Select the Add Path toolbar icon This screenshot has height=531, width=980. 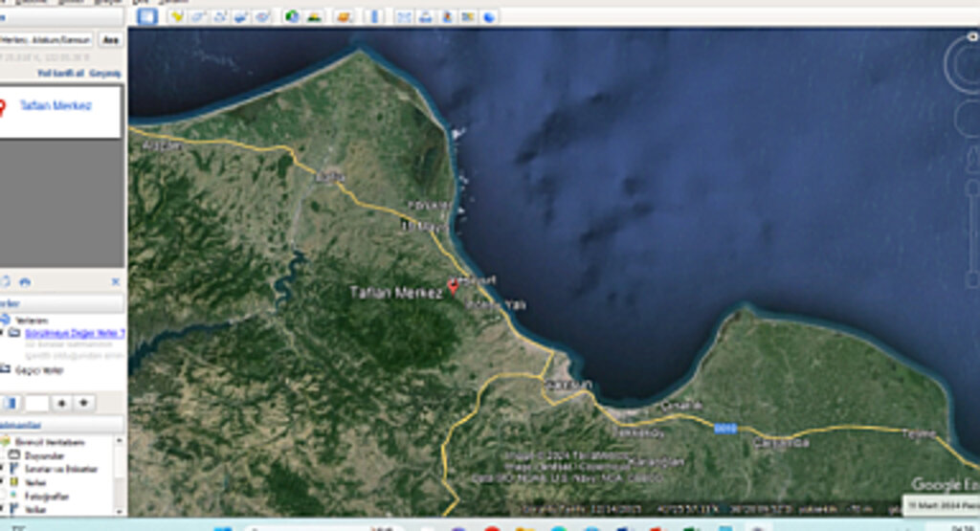[219, 17]
